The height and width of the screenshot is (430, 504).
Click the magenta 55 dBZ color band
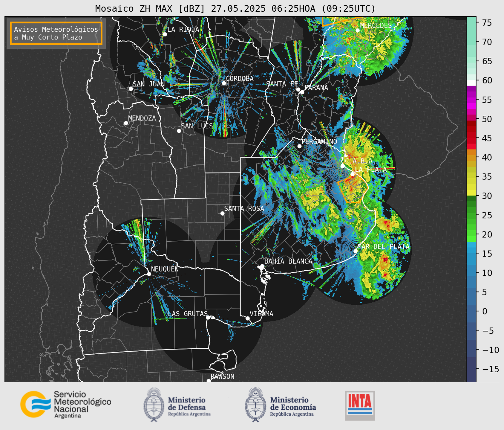(x=471, y=100)
